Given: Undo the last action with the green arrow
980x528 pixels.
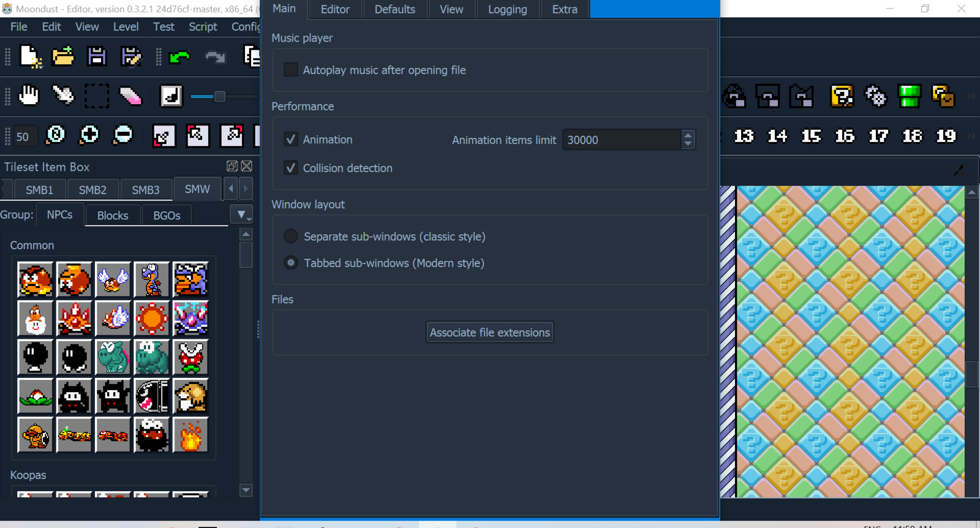Looking at the screenshot, I should coord(179,56).
